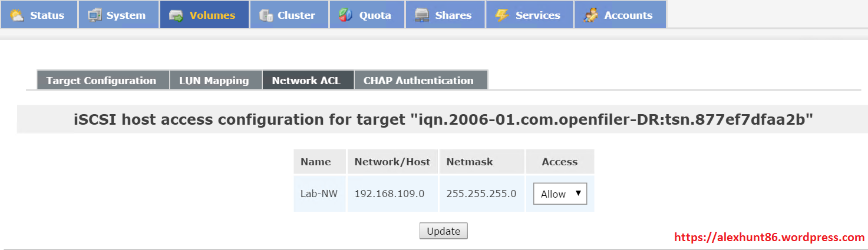Click the System monitor icon
This screenshot has height=250, width=868.
click(x=95, y=15)
